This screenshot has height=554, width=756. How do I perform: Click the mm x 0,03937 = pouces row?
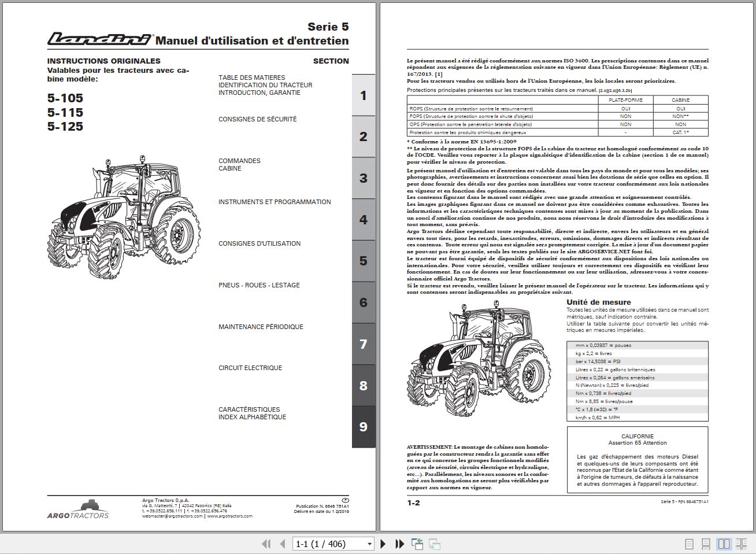click(638, 345)
